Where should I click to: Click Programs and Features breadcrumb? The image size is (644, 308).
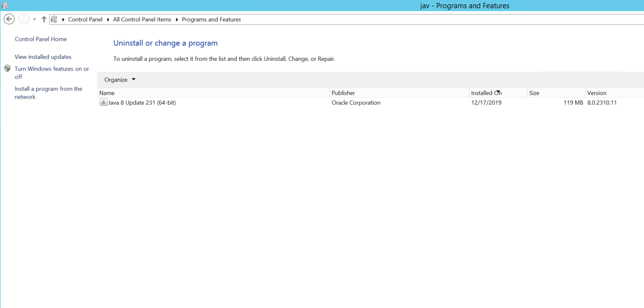(211, 19)
